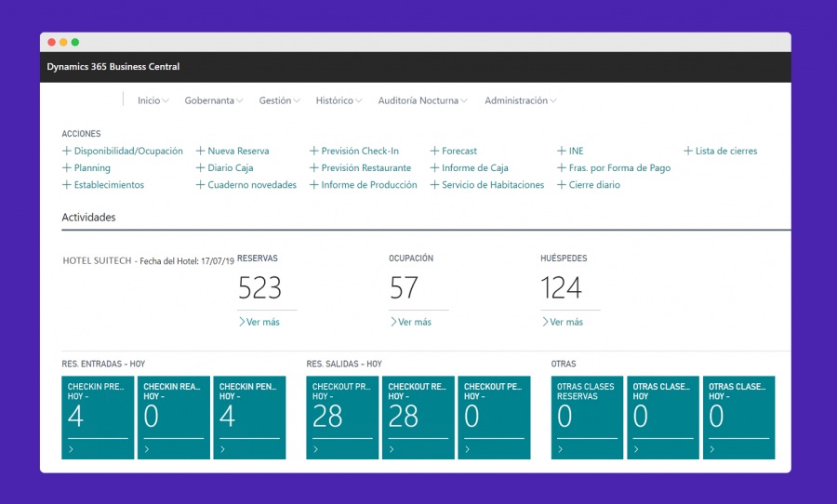The width and height of the screenshot is (837, 504).
Task: Click the ACCIONES section heading
Action: point(81,134)
